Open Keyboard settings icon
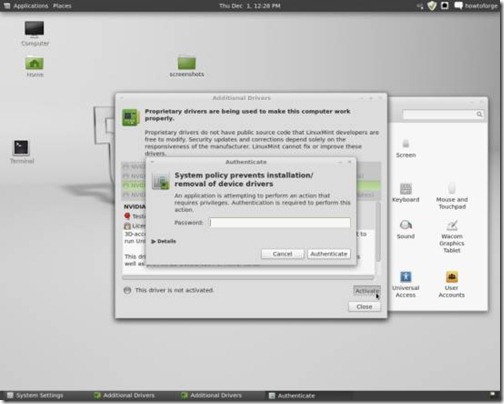 pos(406,193)
